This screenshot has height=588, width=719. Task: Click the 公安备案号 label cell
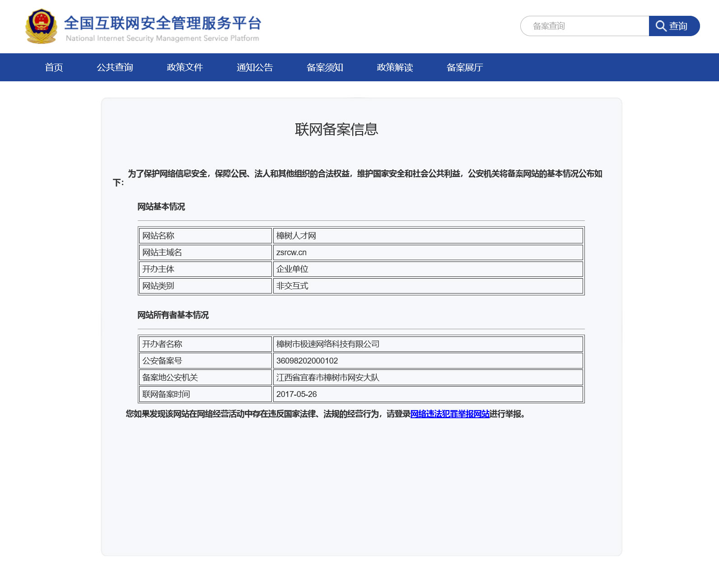point(205,361)
